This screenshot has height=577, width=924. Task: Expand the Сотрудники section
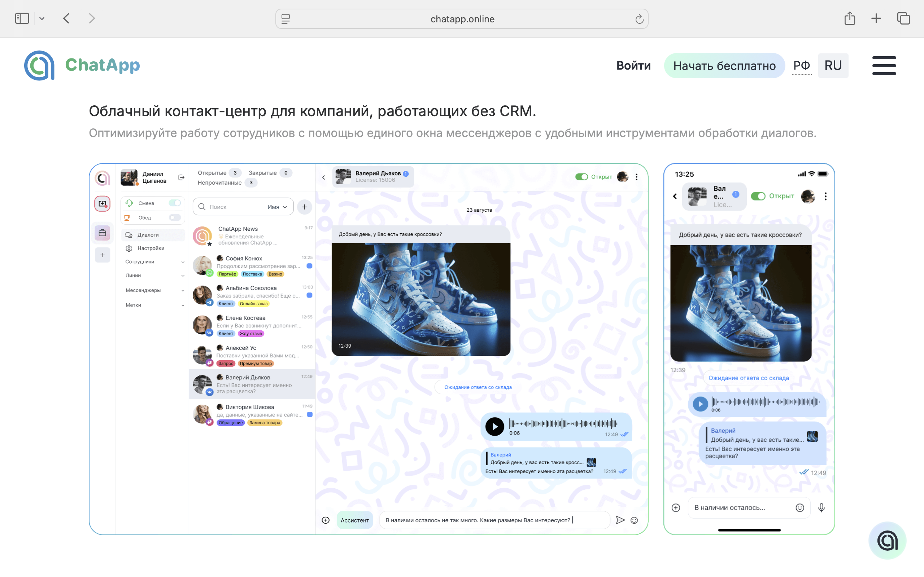point(154,261)
